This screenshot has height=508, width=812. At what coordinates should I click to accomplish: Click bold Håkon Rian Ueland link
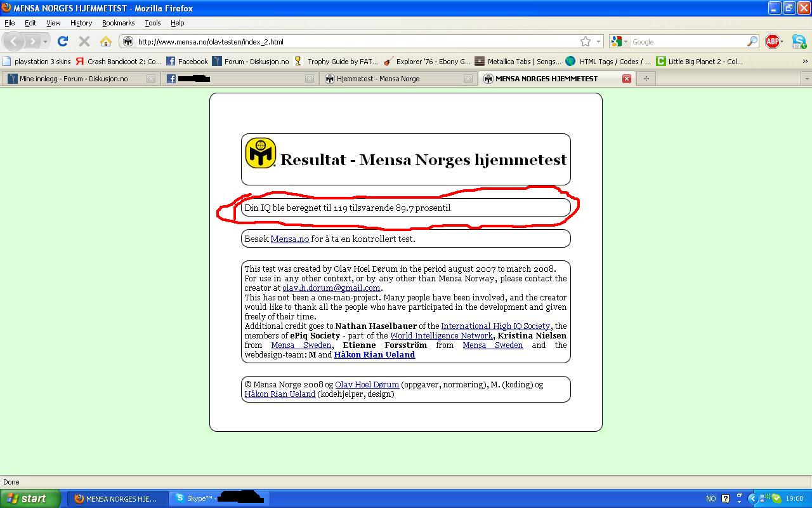tap(374, 354)
